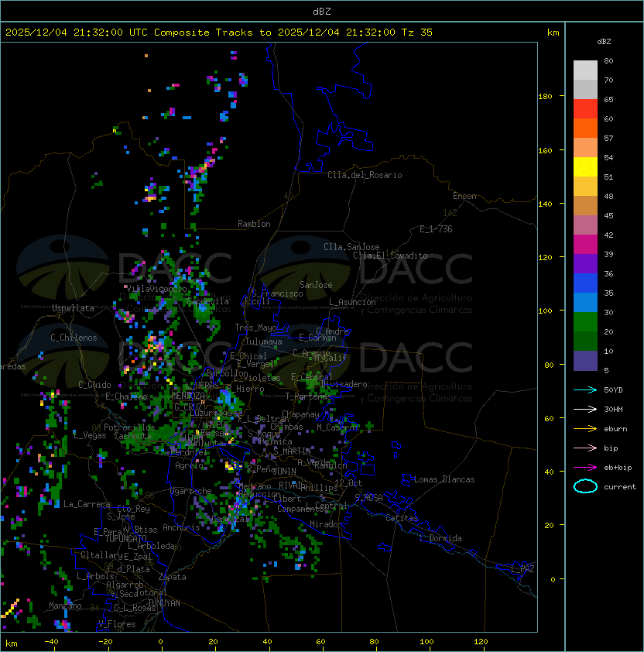Click the Anchoris map label
The image size is (644, 652).
[181, 527]
